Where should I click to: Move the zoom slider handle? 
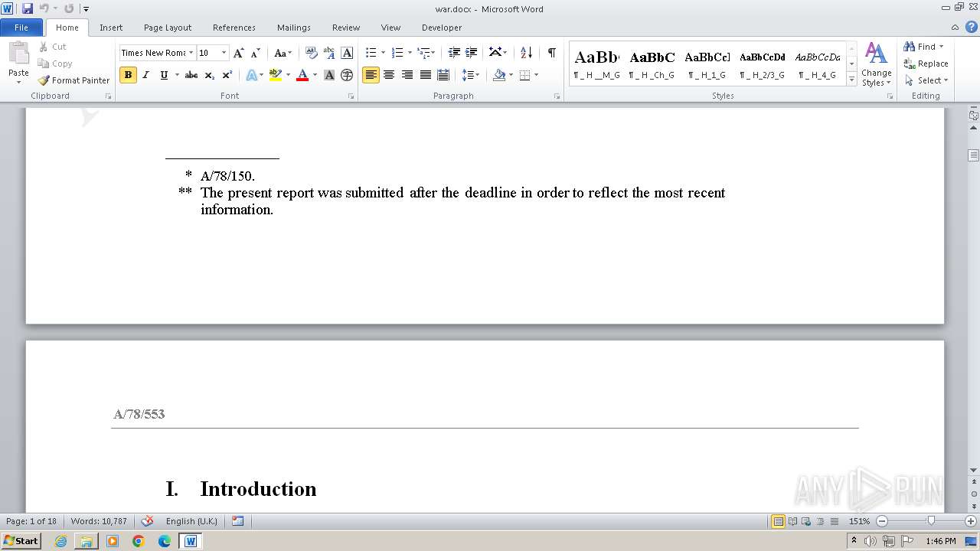click(x=931, y=521)
